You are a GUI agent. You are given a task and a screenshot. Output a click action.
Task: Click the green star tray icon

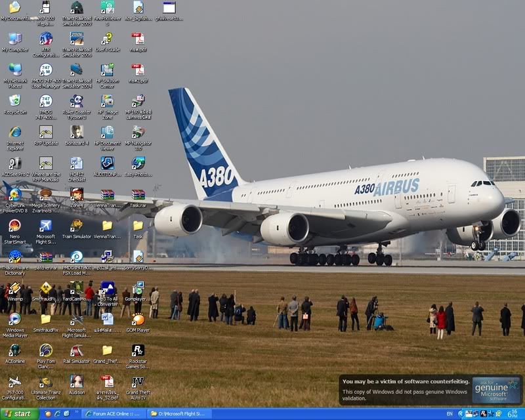(x=499, y=414)
